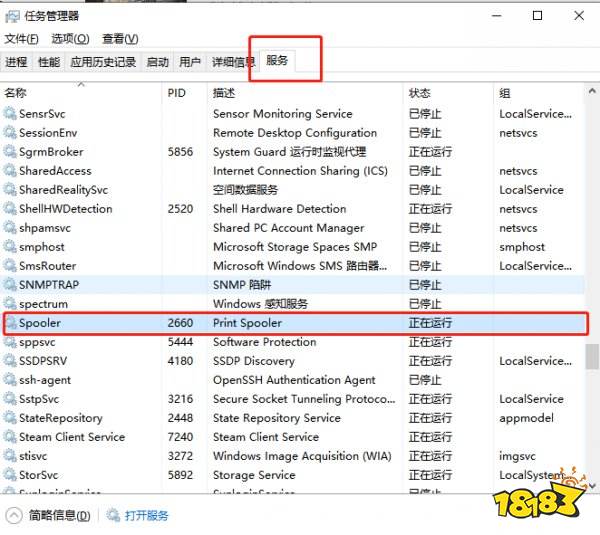Switch to the 性能 tab
The image size is (600, 535).
(49, 62)
